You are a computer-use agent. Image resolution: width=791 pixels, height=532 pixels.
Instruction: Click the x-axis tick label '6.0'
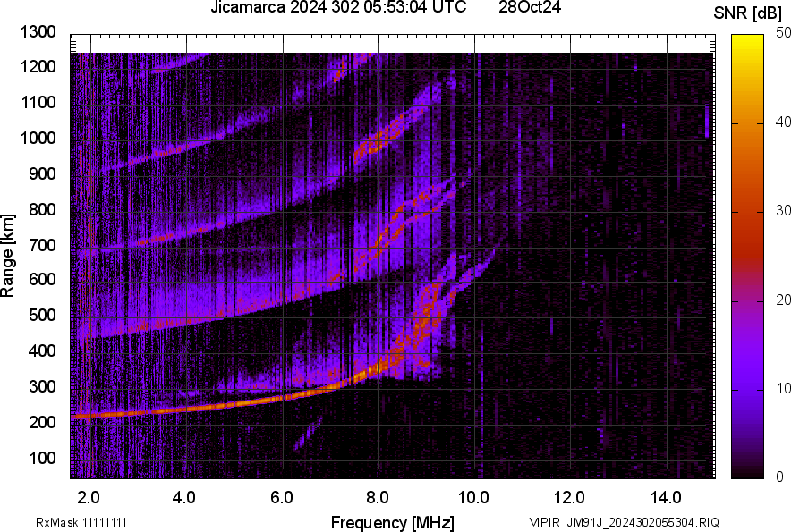282,498
